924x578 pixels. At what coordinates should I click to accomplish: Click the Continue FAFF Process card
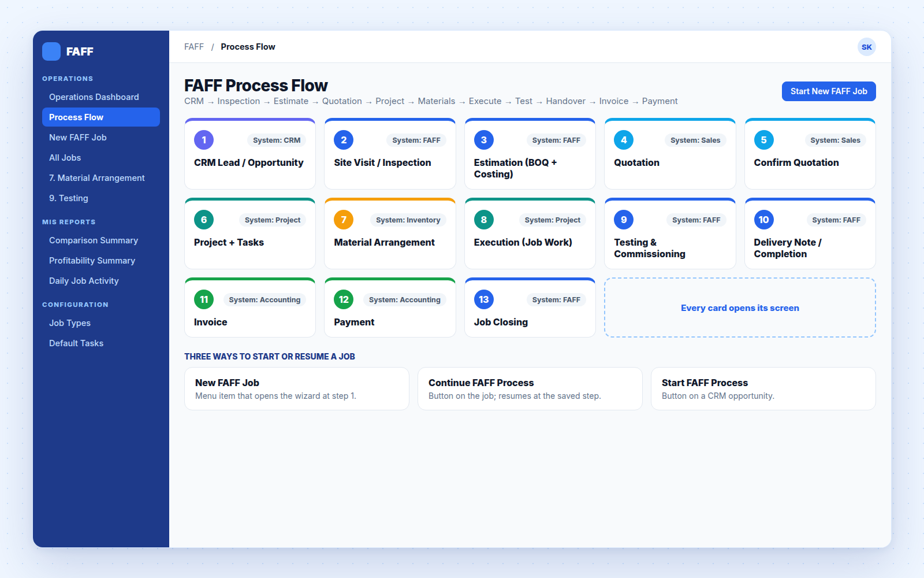click(530, 389)
